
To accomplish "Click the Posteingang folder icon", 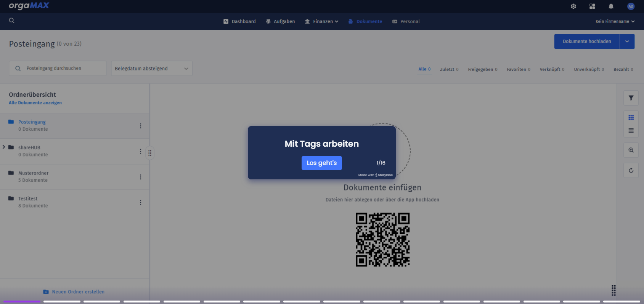I will coord(11,122).
